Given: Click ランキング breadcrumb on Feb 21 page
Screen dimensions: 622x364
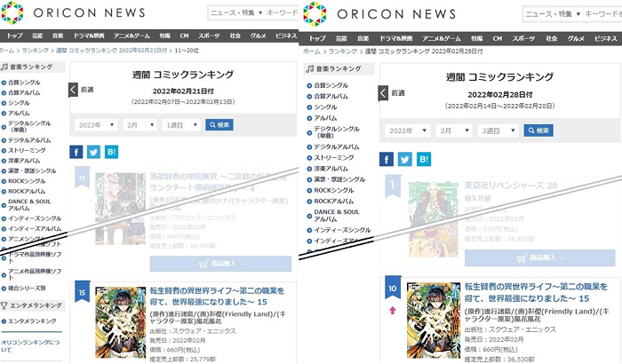Looking at the screenshot, I should [36, 51].
